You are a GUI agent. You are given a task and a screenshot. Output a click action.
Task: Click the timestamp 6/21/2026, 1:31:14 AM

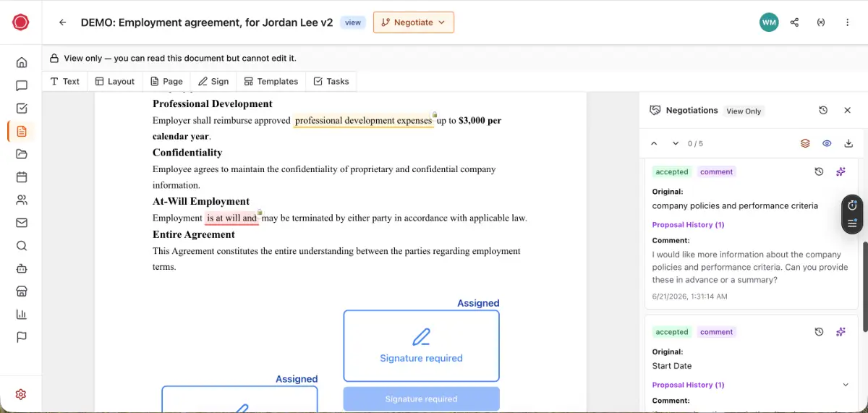(x=689, y=297)
